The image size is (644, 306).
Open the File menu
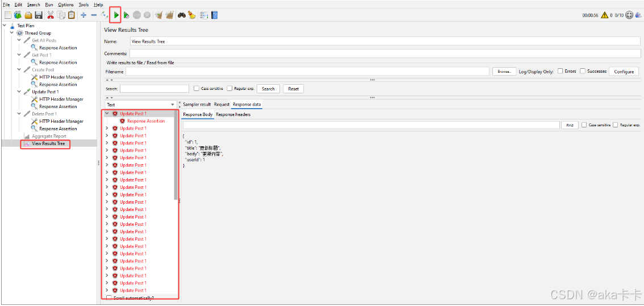click(x=6, y=5)
